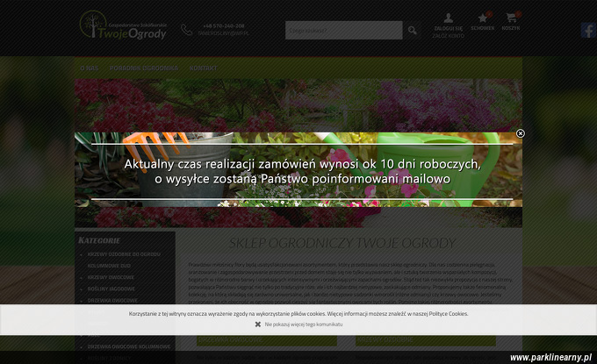The height and width of the screenshot is (364, 597).
Task: Click the Zaloguj się link
Action: 448,29
